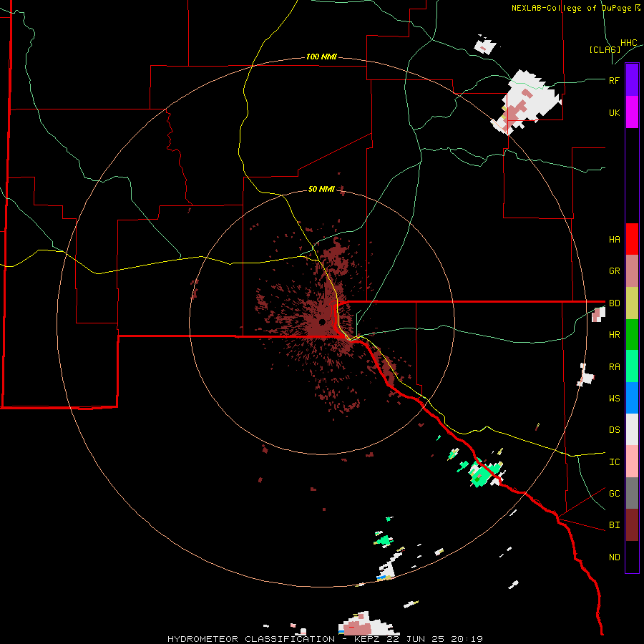Click the green rain cell along the river
644x644 pixels.
click(483, 474)
